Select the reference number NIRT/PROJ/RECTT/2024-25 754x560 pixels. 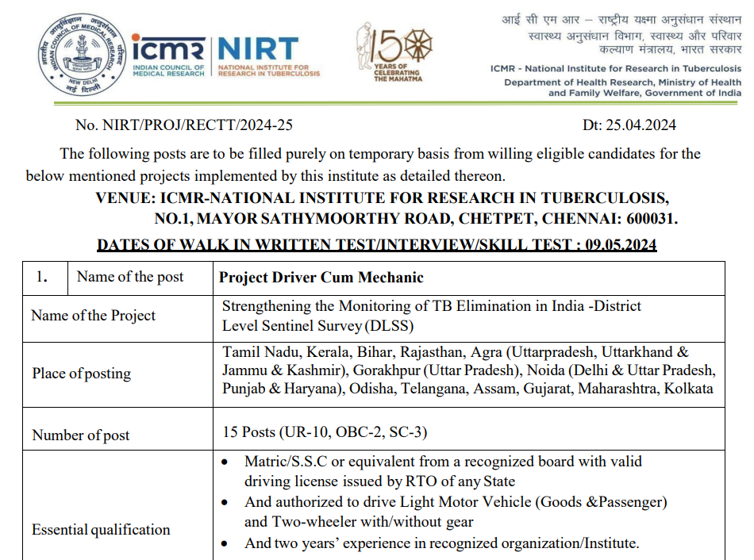[x=198, y=125]
